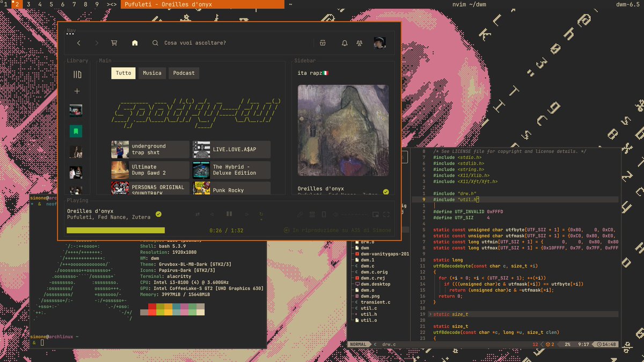The height and width of the screenshot is (362, 644).
Task: Click the Home icon in the player
Action: 135,43
